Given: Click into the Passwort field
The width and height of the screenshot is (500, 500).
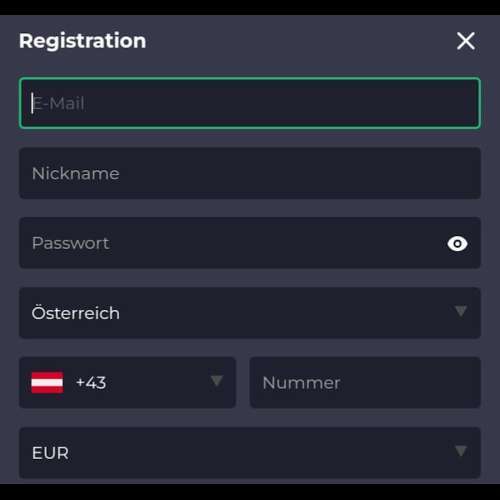Looking at the screenshot, I should point(250,243).
